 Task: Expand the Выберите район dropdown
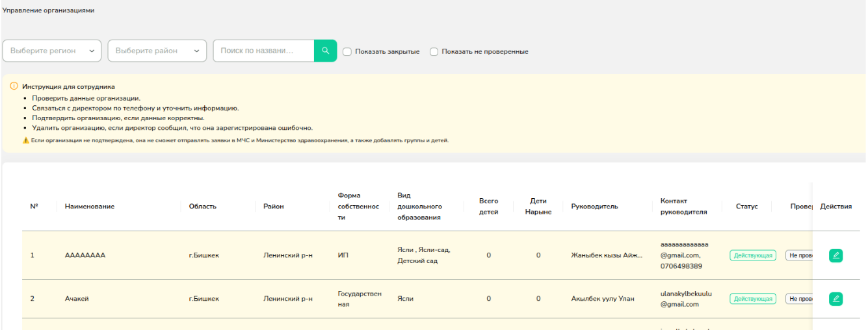point(157,51)
